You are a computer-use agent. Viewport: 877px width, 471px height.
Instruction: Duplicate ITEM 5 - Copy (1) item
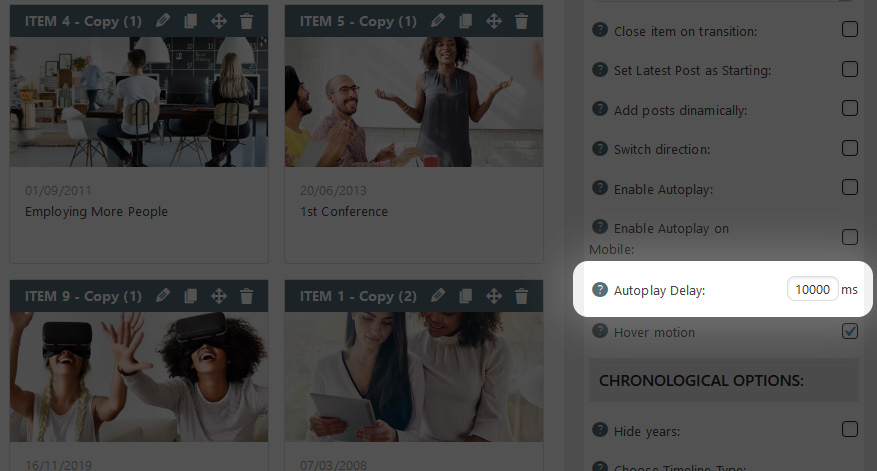466,21
